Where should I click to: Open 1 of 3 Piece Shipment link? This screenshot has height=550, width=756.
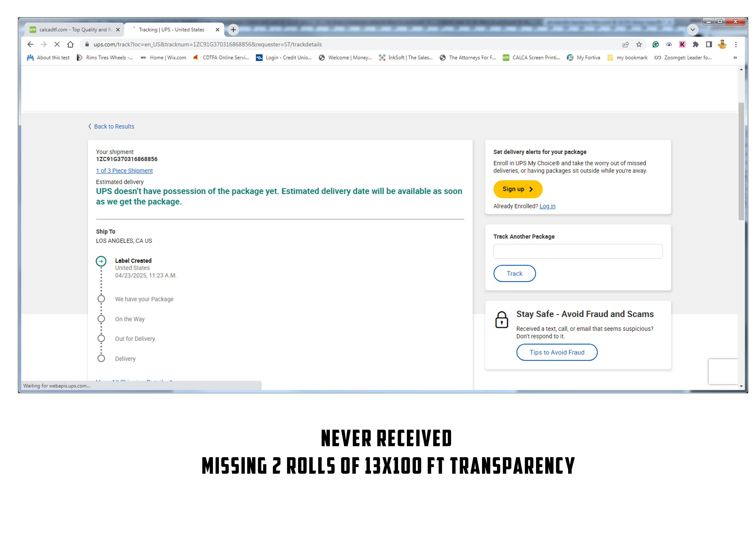124,170
